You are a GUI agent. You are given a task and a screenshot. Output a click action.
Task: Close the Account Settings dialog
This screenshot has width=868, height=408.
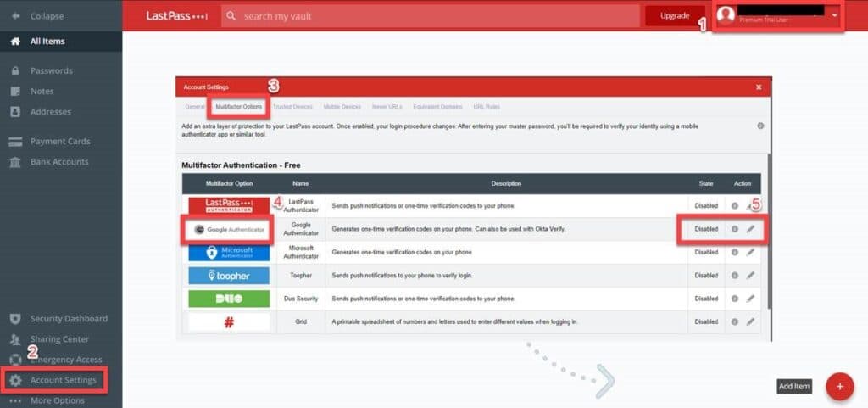point(759,87)
